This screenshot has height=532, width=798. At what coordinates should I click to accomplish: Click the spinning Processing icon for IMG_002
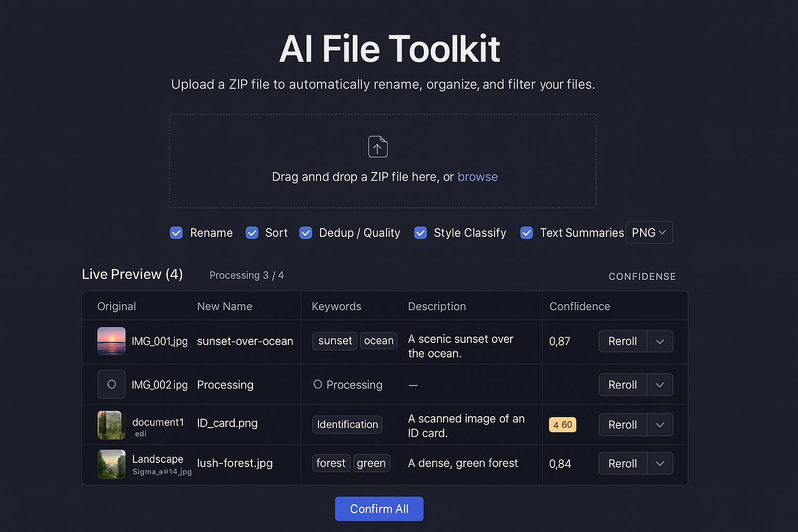click(111, 384)
